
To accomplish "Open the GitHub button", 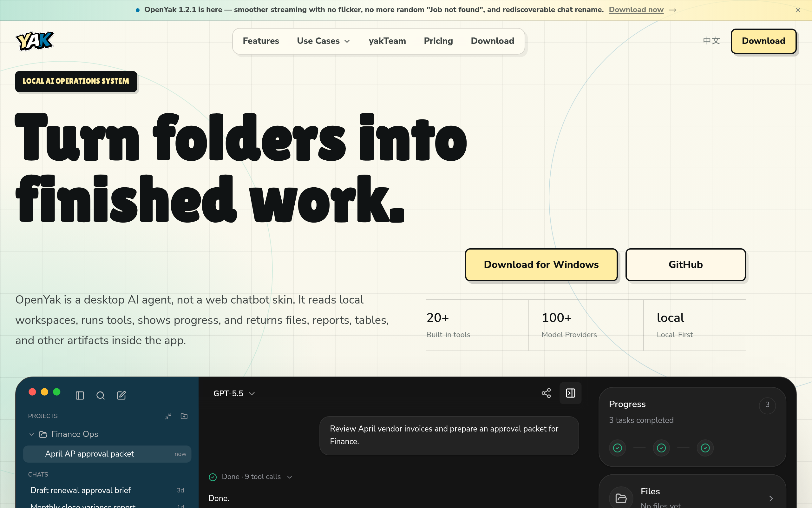I will point(685,265).
